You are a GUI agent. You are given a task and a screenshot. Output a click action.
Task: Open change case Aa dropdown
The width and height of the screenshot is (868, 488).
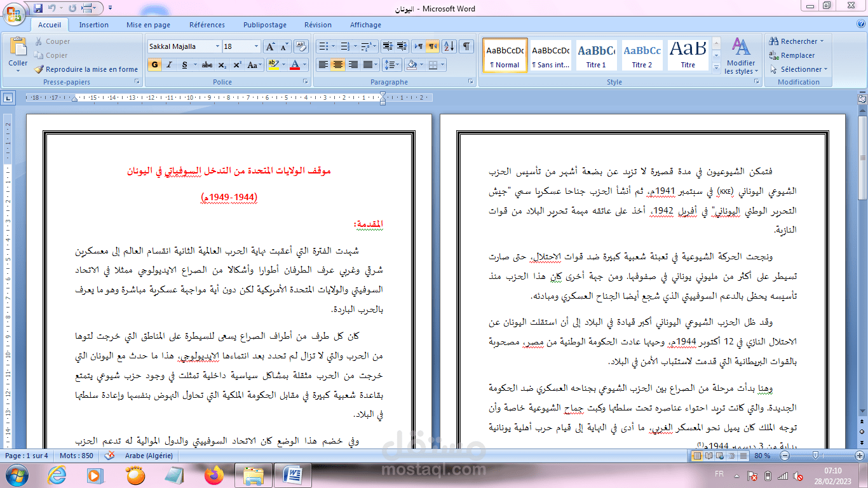[x=254, y=65]
